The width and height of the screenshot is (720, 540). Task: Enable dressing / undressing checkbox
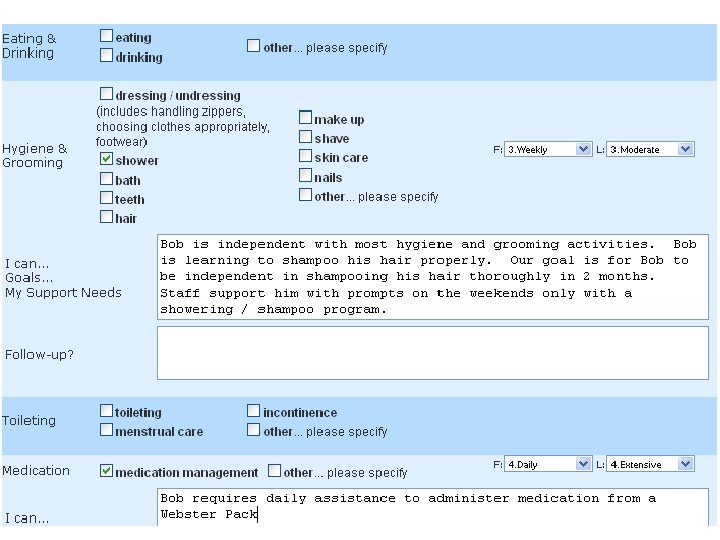click(x=106, y=94)
